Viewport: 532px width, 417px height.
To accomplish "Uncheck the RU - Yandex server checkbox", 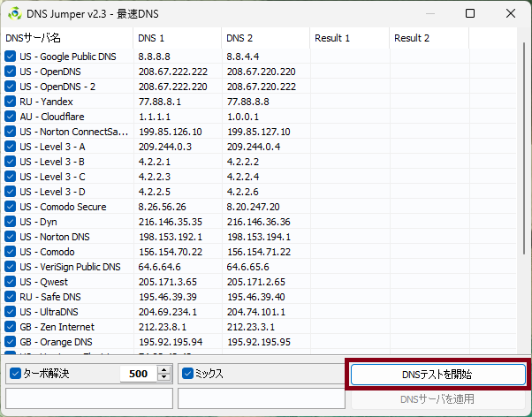I will tap(11, 102).
